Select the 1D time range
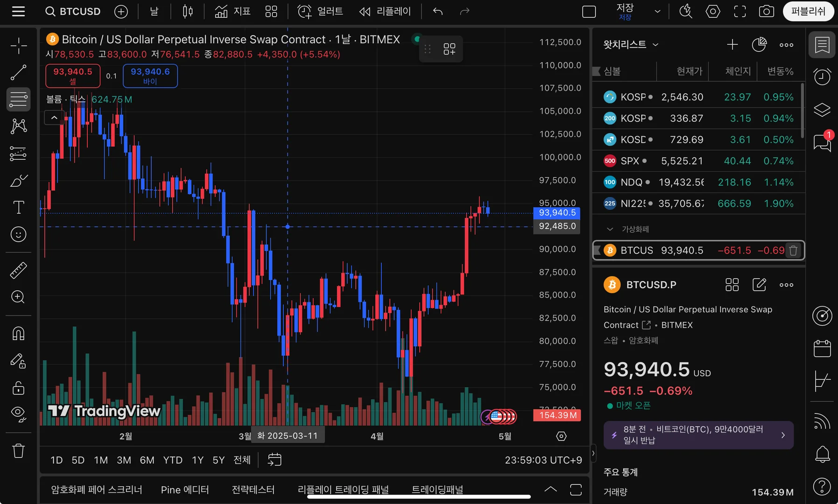The image size is (838, 504). tap(56, 460)
